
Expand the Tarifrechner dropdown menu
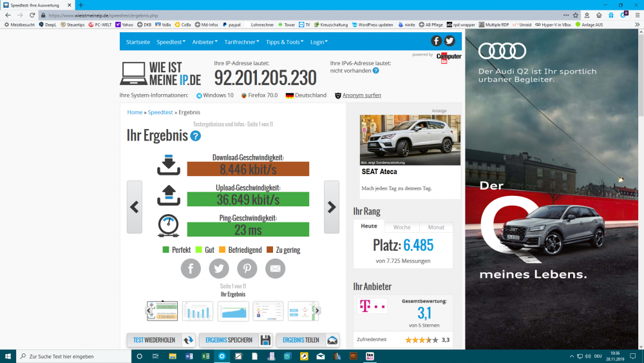[241, 42]
